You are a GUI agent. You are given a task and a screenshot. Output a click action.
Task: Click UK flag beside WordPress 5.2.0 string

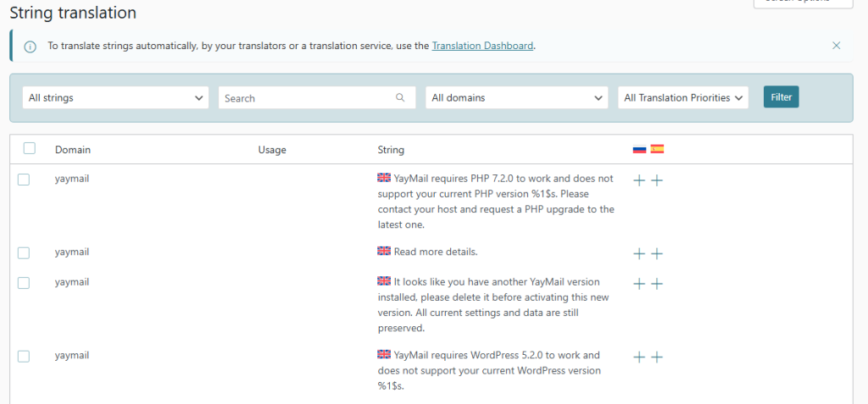[384, 354]
